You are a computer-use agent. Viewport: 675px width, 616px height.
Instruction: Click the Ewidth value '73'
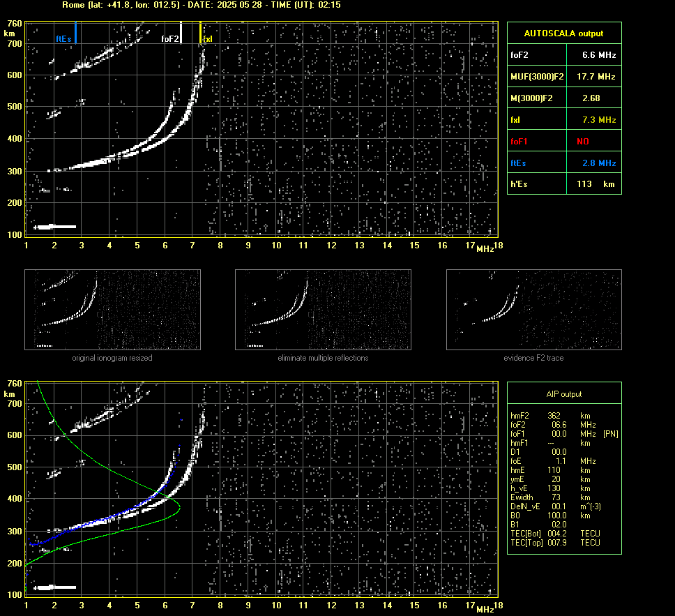tap(556, 497)
